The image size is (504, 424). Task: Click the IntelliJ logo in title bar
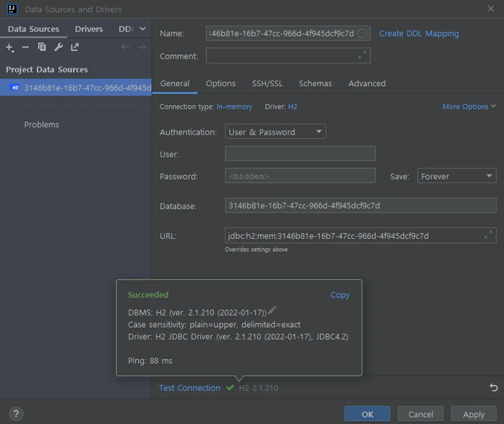[x=12, y=9]
